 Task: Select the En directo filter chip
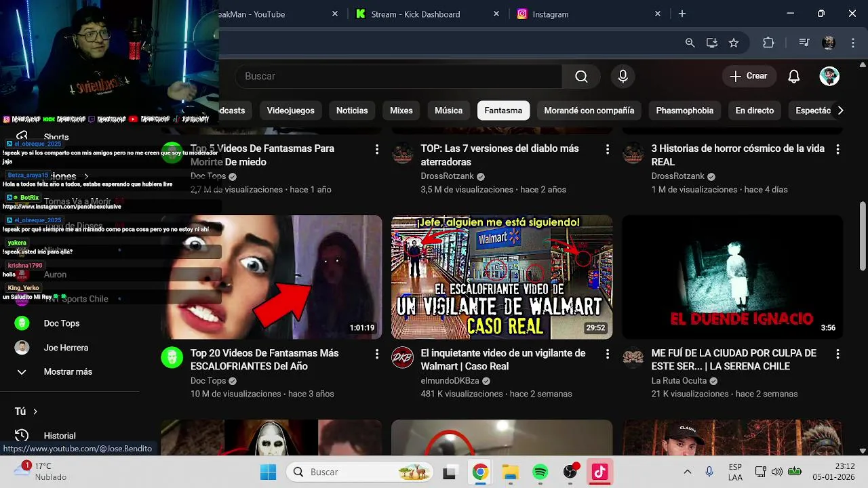[755, 110]
